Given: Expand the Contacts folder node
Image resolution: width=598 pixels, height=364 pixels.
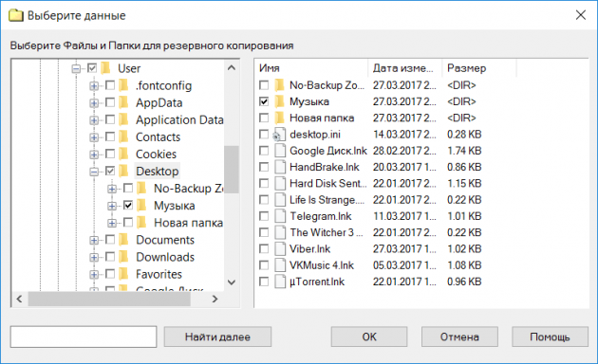Looking at the screenshot, I should [94, 137].
